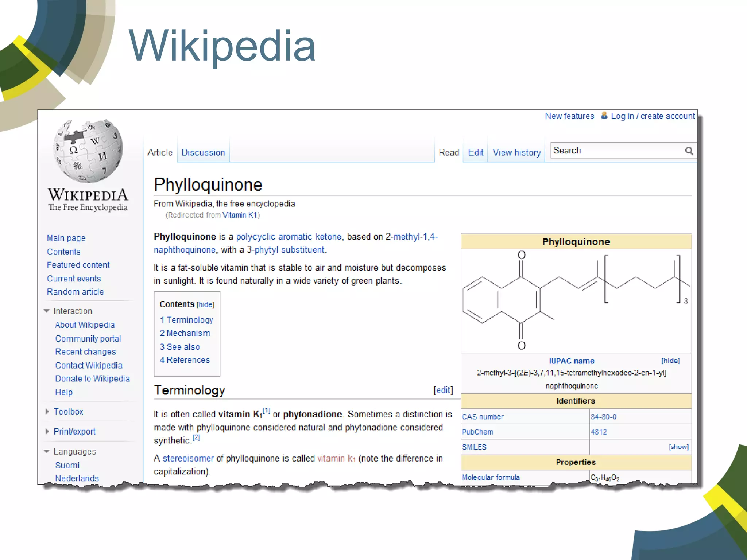Go to Main page
This screenshot has height=560, width=747.
click(x=66, y=238)
